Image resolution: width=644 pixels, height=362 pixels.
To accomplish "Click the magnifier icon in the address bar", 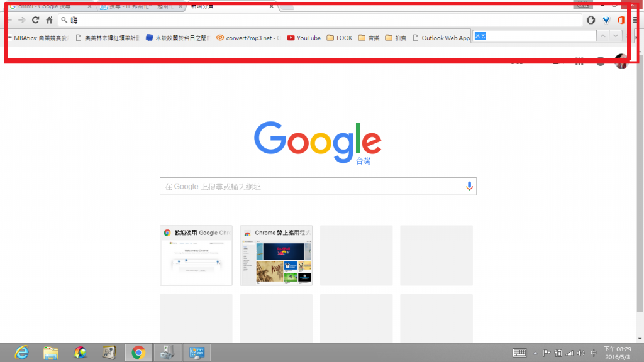I will pyautogui.click(x=64, y=20).
